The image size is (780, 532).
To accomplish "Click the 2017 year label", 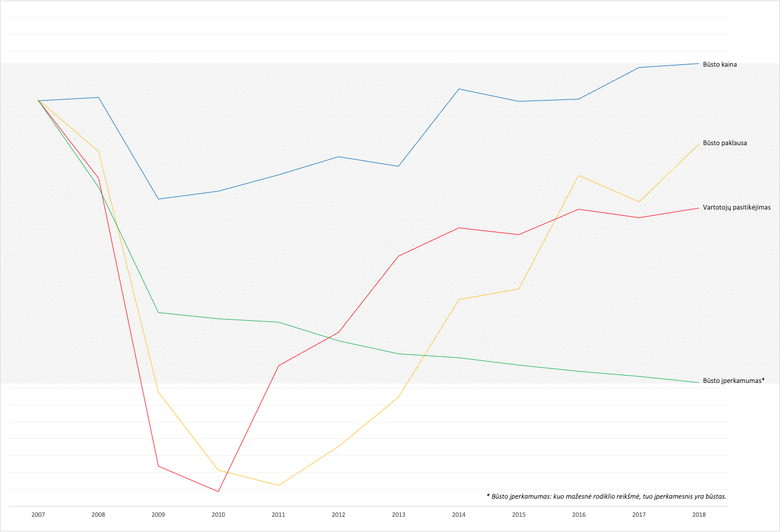I will point(639,514).
